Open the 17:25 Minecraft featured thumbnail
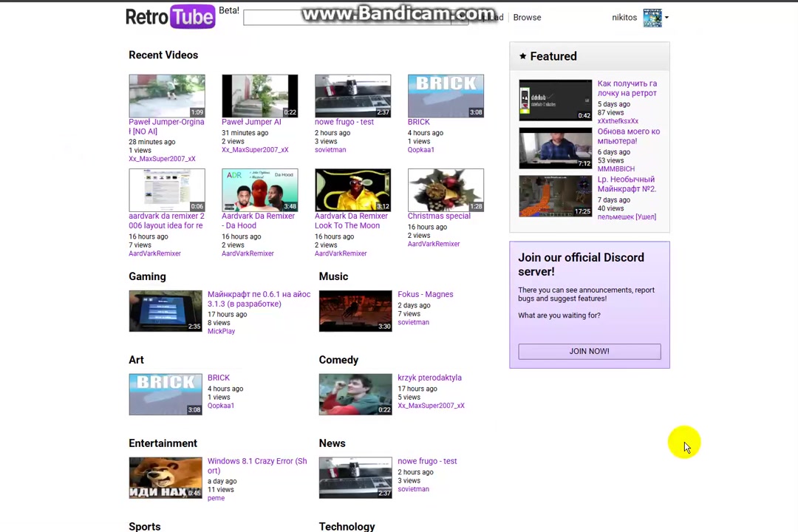This screenshot has height=532, width=798. (x=555, y=196)
